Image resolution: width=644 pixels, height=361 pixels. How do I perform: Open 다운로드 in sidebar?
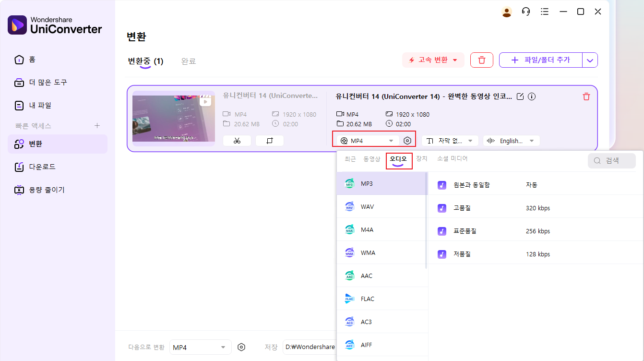58,167
